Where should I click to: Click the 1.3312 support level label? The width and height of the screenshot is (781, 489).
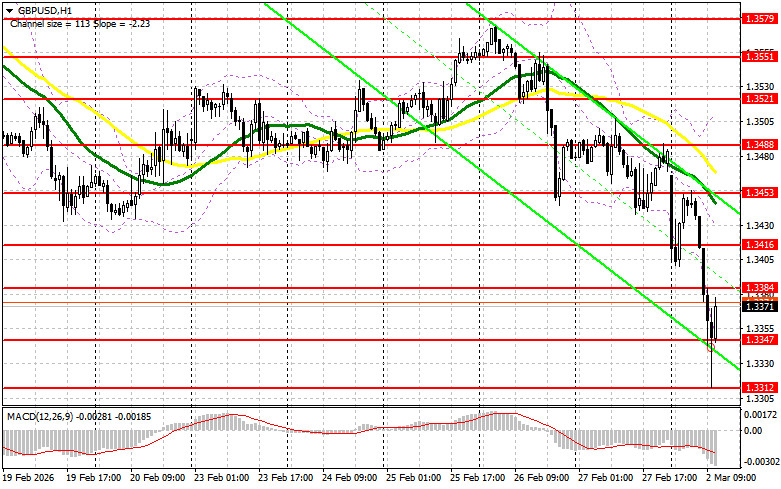click(x=759, y=387)
